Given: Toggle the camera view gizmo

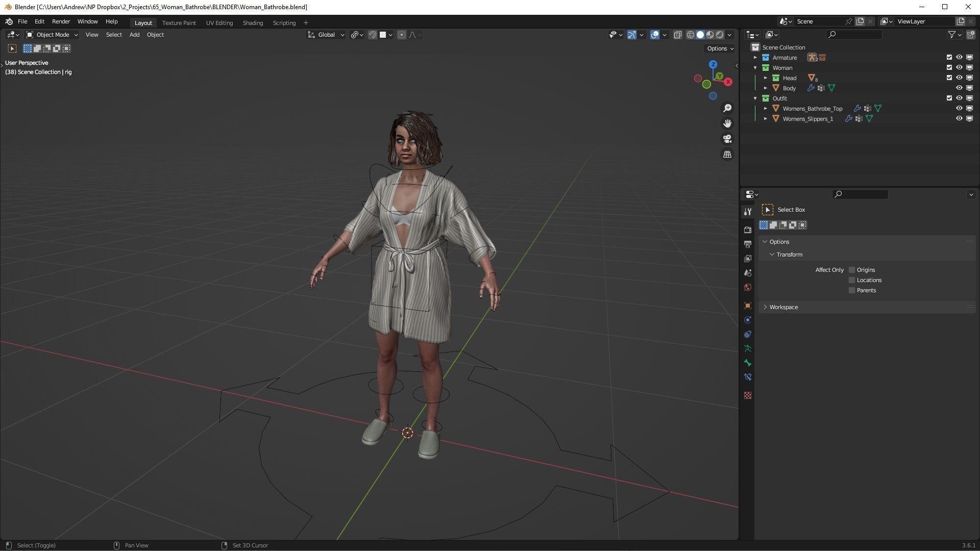Looking at the screenshot, I should pos(727,139).
